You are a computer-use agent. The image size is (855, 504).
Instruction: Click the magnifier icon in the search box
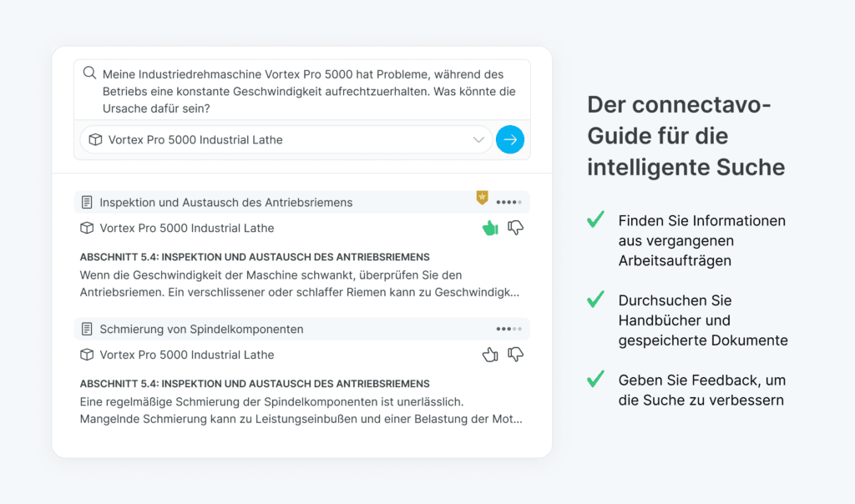coord(89,73)
